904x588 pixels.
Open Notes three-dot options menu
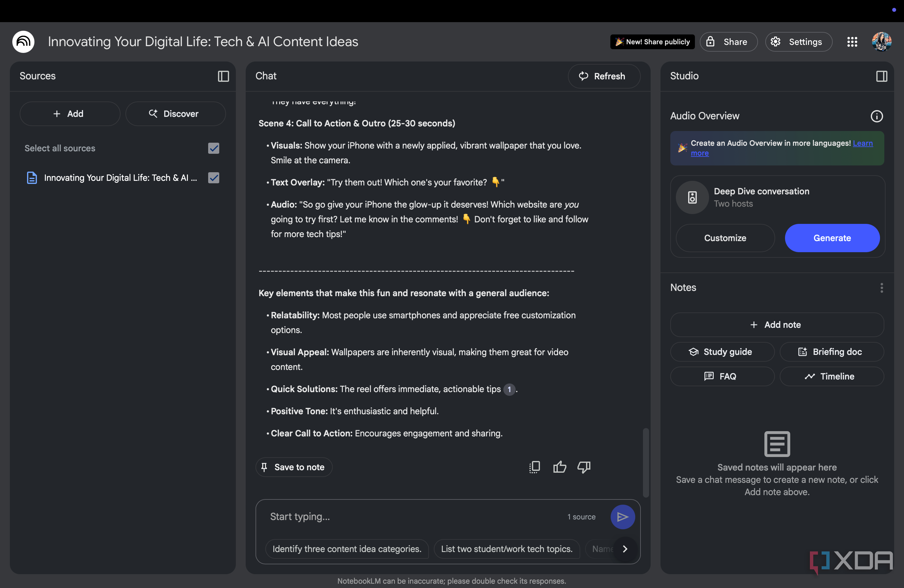[x=882, y=288]
